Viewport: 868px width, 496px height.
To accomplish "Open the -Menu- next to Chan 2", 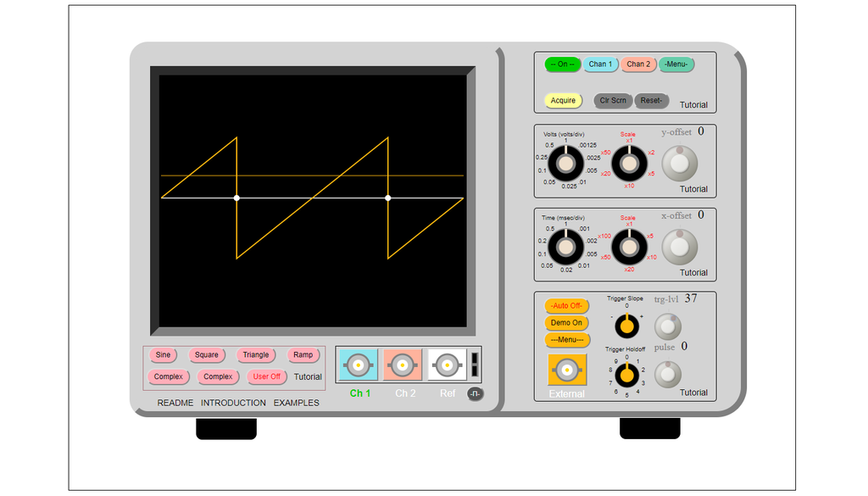I will (676, 64).
